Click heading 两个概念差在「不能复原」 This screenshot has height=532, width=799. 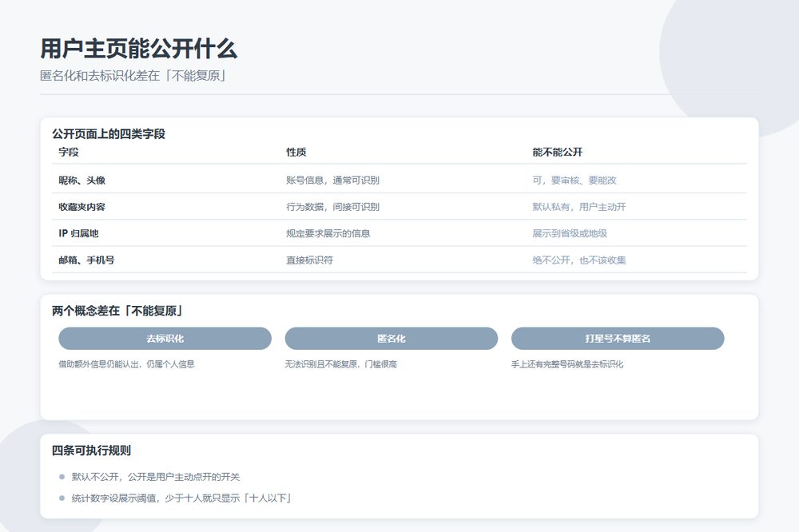(117, 311)
